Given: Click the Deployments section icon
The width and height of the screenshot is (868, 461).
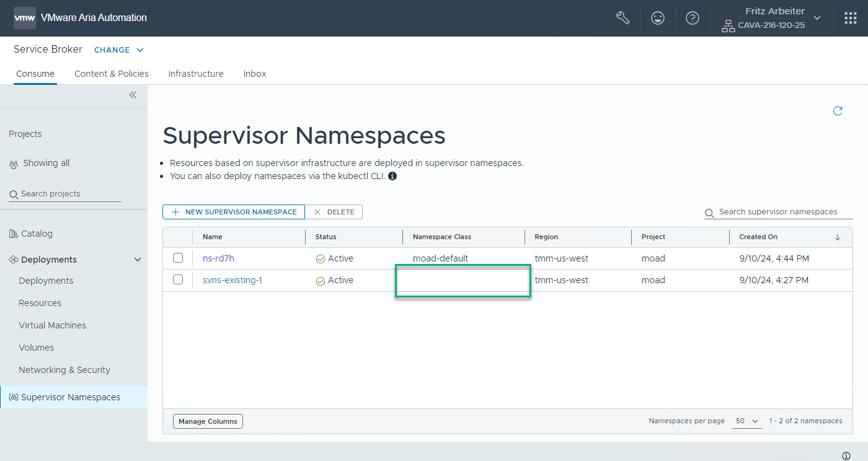Looking at the screenshot, I should pos(14,260).
